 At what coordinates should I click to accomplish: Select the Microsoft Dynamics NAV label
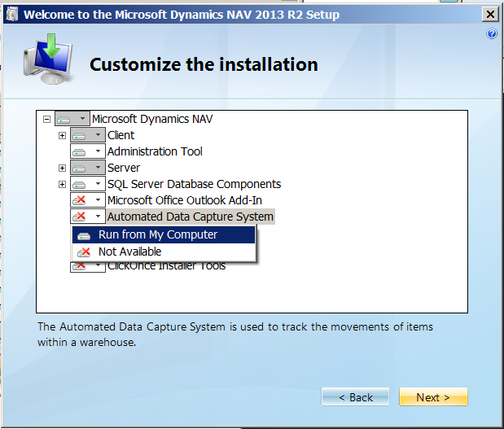pyautogui.click(x=152, y=119)
